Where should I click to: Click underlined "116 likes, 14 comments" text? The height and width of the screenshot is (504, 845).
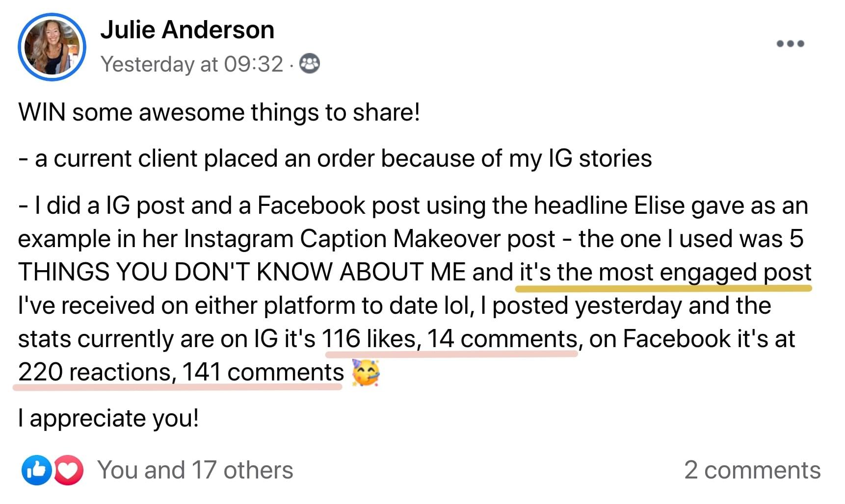(x=449, y=339)
